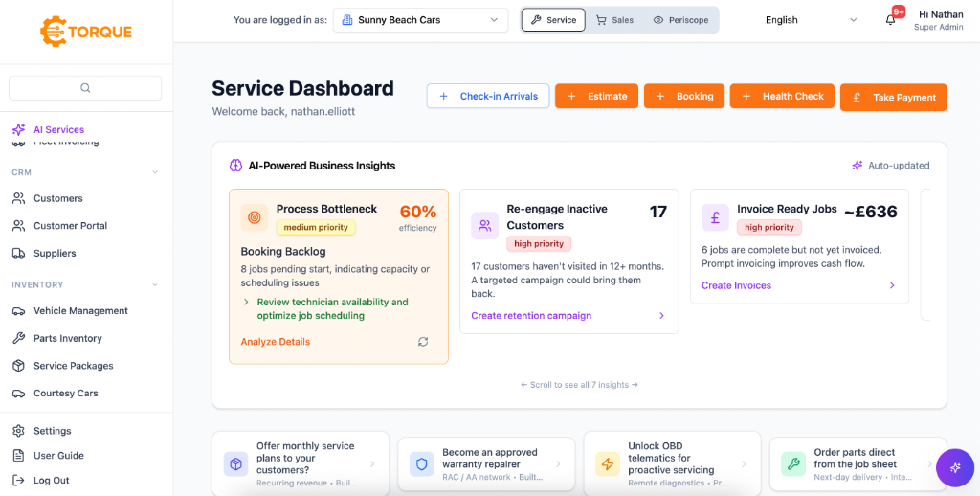Image resolution: width=980 pixels, height=496 pixels.
Task: Click the User Guide document icon
Action: pyautogui.click(x=19, y=456)
